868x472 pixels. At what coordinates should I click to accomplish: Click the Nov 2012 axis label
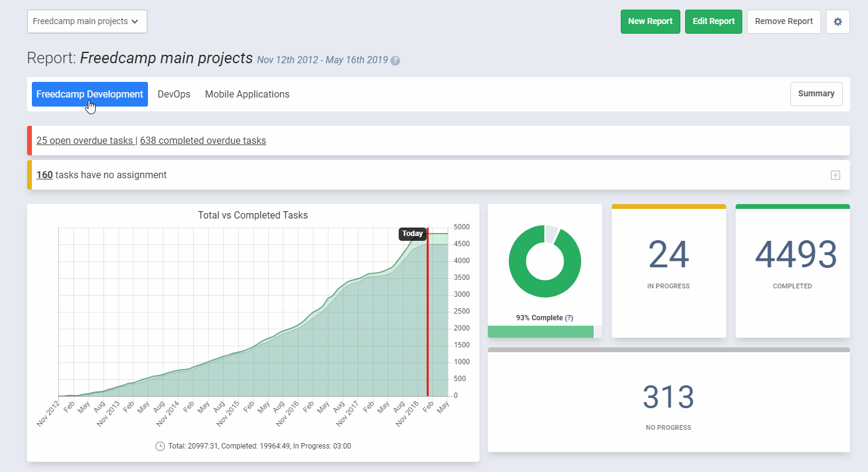(48, 414)
